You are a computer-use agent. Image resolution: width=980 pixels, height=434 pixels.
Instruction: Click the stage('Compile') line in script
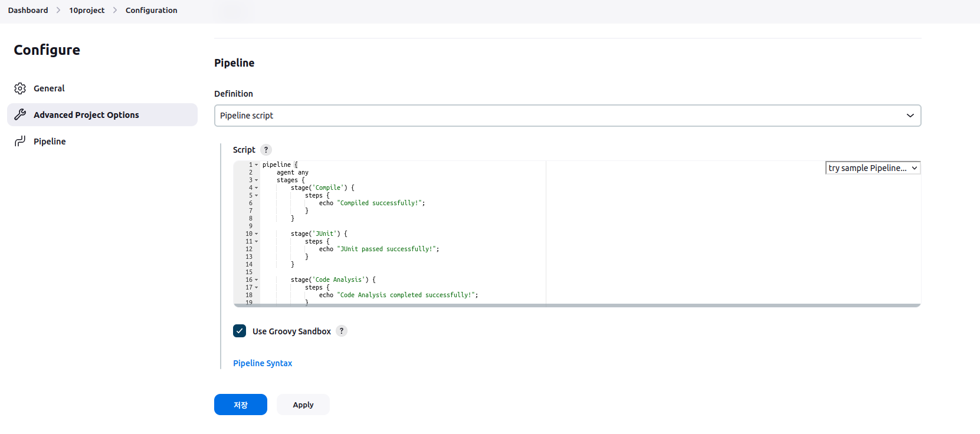tap(323, 188)
